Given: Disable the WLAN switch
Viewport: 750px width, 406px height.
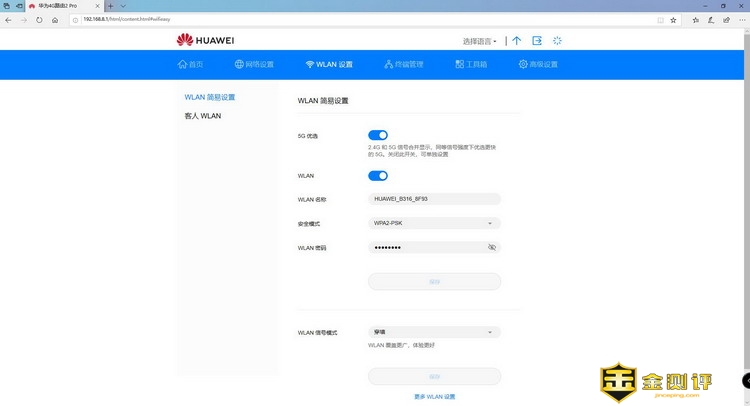Looking at the screenshot, I should (378, 176).
